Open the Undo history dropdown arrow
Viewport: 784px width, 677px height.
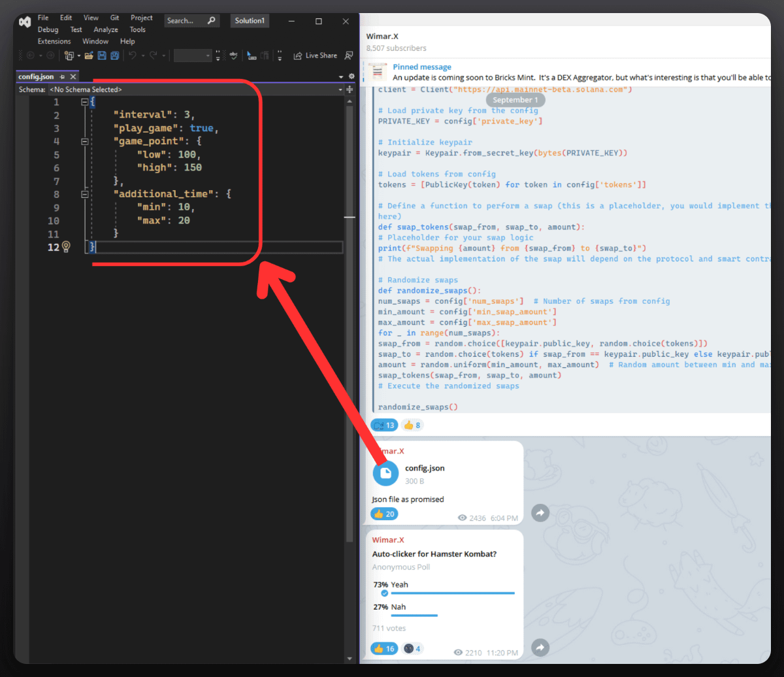142,56
